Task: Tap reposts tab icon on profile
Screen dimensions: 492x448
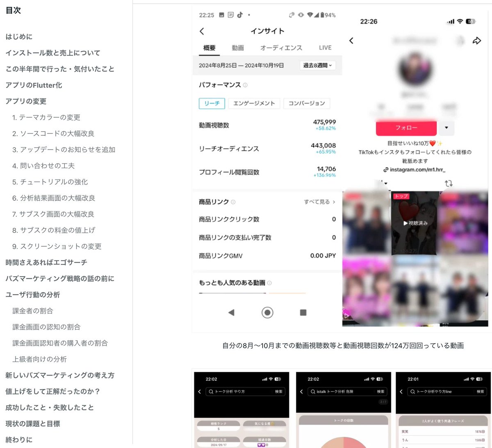Action: point(449,184)
